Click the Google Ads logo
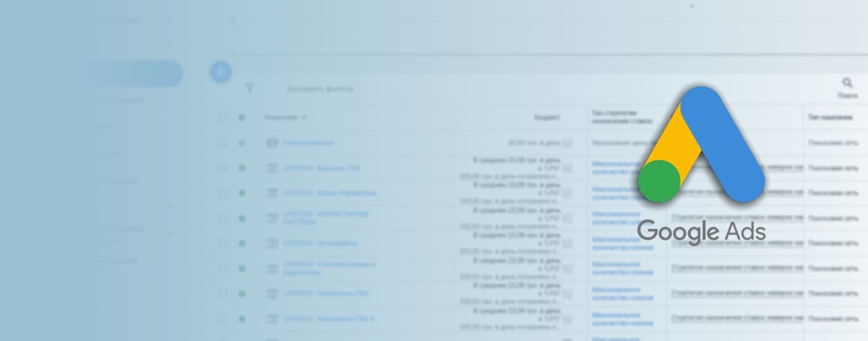 pyautogui.click(x=701, y=164)
